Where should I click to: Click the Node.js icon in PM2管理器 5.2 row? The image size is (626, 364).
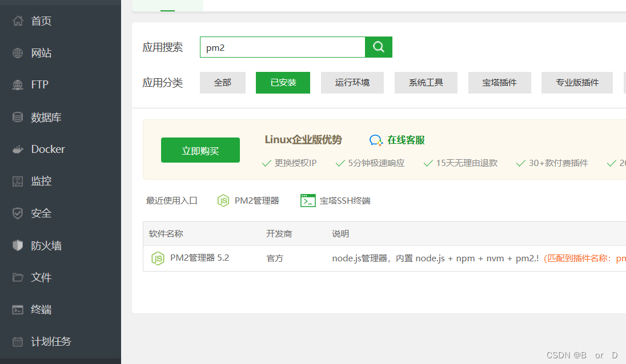tap(158, 258)
